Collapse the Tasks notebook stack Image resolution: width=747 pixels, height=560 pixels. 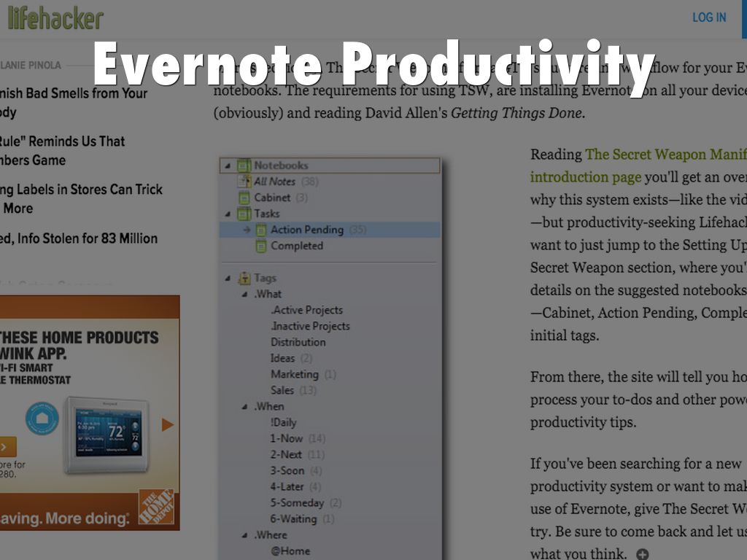click(x=228, y=214)
